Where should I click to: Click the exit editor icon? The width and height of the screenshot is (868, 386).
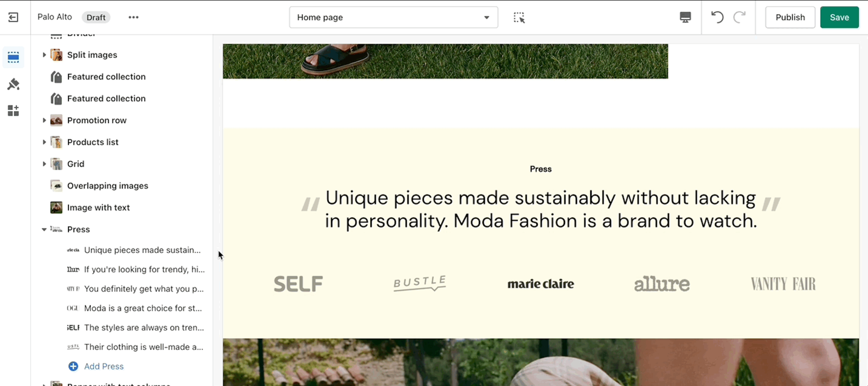13,17
